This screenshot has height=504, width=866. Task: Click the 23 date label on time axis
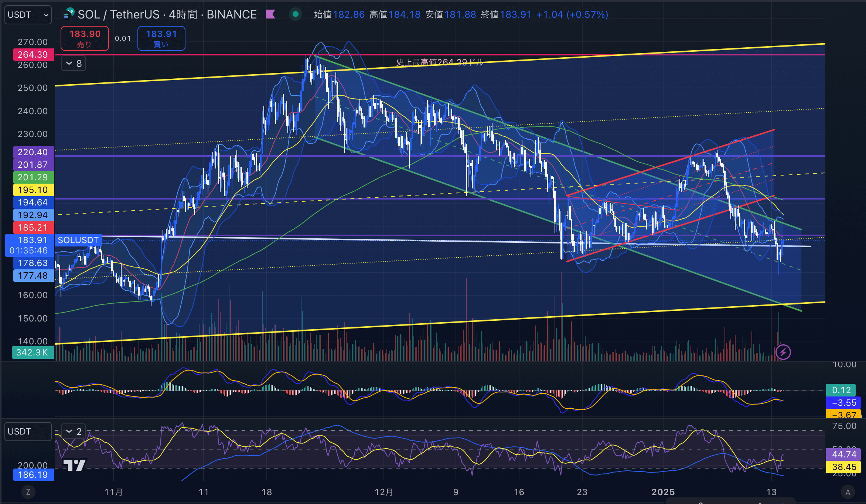point(582,492)
